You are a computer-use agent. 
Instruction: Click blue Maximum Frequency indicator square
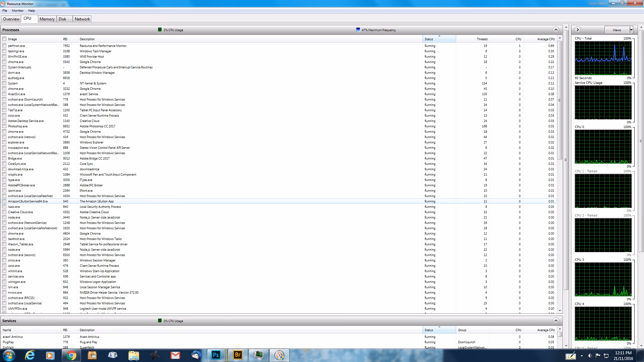(x=358, y=30)
